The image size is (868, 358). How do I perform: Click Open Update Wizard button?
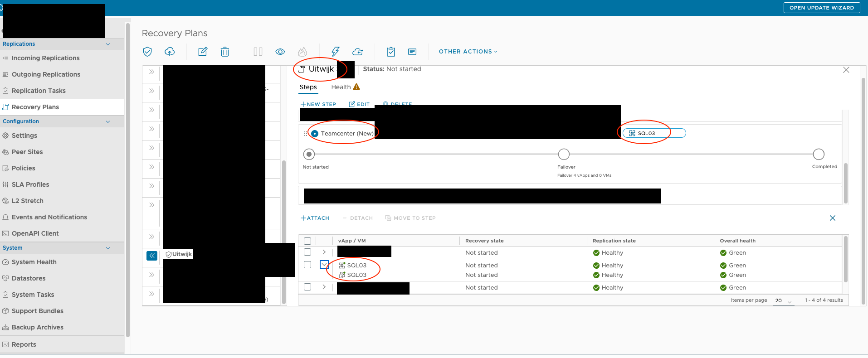821,8
